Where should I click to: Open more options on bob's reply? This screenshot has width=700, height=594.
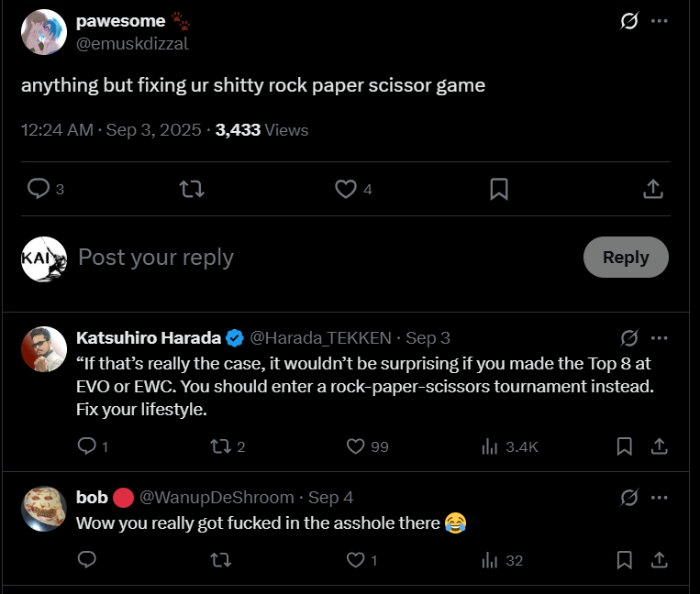point(659,498)
